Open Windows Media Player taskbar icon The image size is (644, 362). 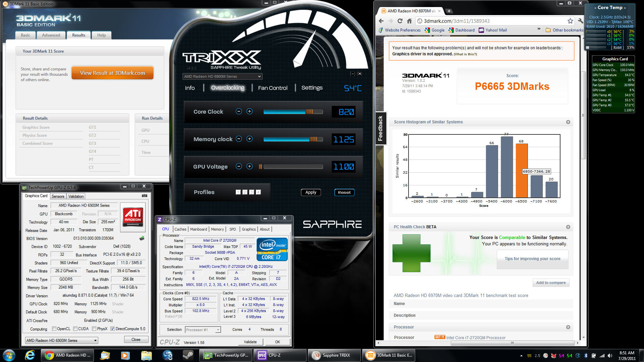click(x=125, y=355)
